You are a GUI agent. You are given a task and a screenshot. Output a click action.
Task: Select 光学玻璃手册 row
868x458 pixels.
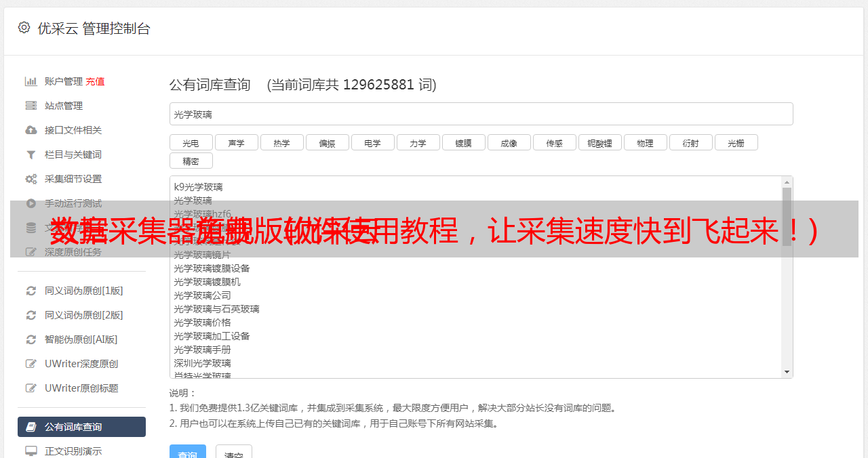click(x=202, y=350)
